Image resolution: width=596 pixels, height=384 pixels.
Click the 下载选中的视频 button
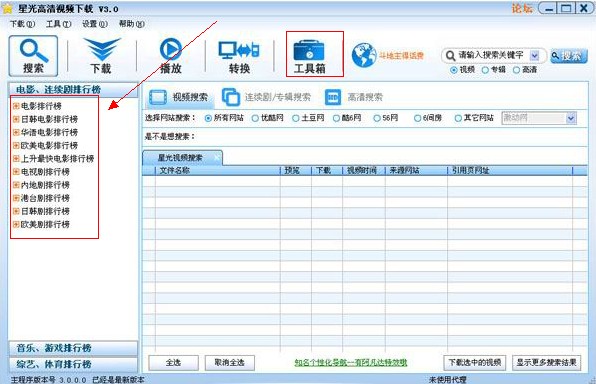click(474, 363)
